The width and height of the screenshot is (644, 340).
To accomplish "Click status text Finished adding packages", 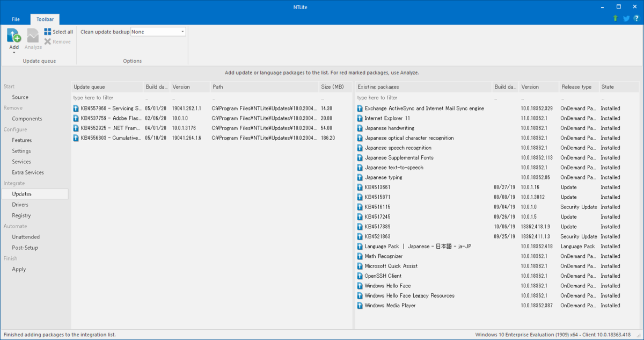I will (59, 335).
